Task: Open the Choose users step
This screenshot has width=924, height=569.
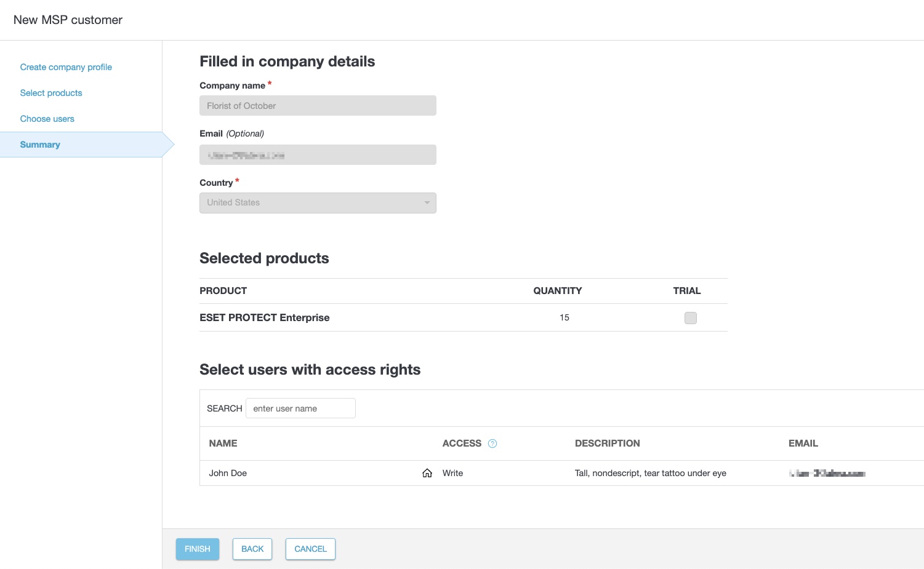Action: (x=47, y=119)
